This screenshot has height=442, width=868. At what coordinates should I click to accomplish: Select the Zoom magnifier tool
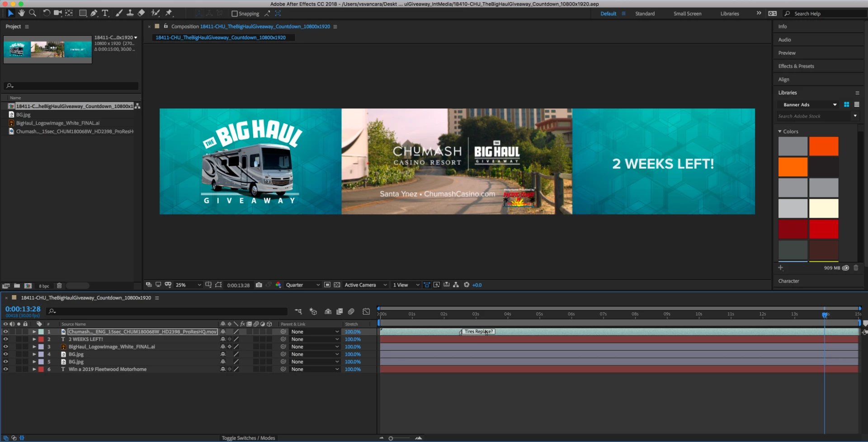pos(33,13)
